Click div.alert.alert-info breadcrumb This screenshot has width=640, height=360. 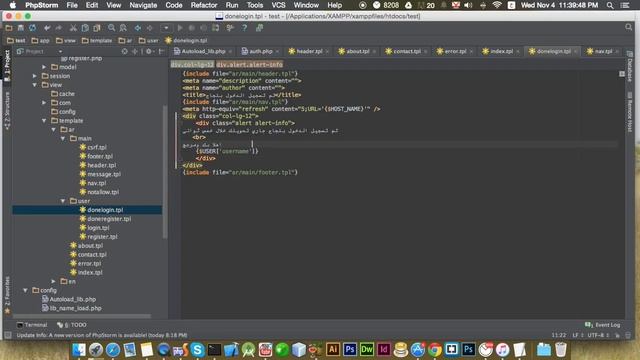point(249,64)
